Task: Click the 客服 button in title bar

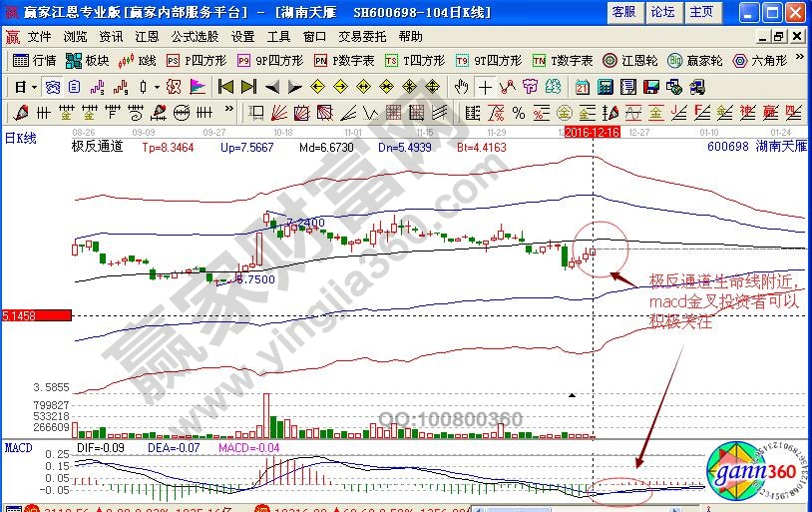Action: pos(623,12)
